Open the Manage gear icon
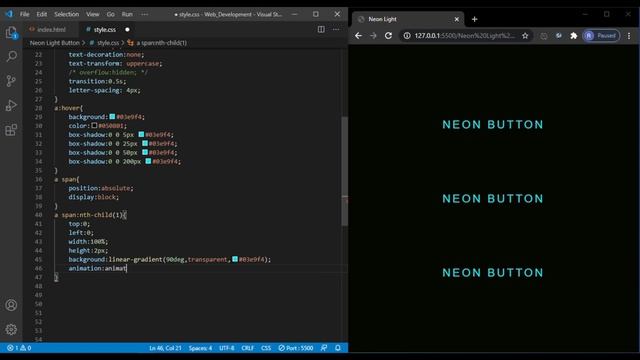The height and width of the screenshot is (360, 640). pyautogui.click(x=11, y=329)
